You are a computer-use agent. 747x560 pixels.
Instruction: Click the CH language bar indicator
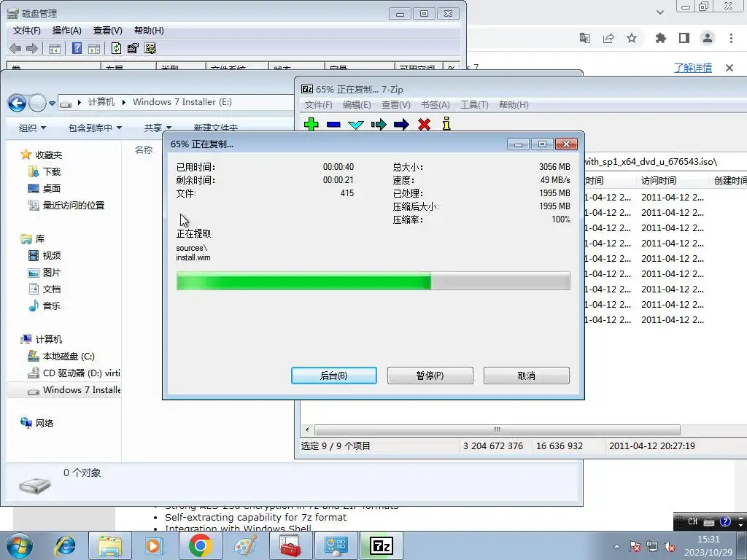693,521
